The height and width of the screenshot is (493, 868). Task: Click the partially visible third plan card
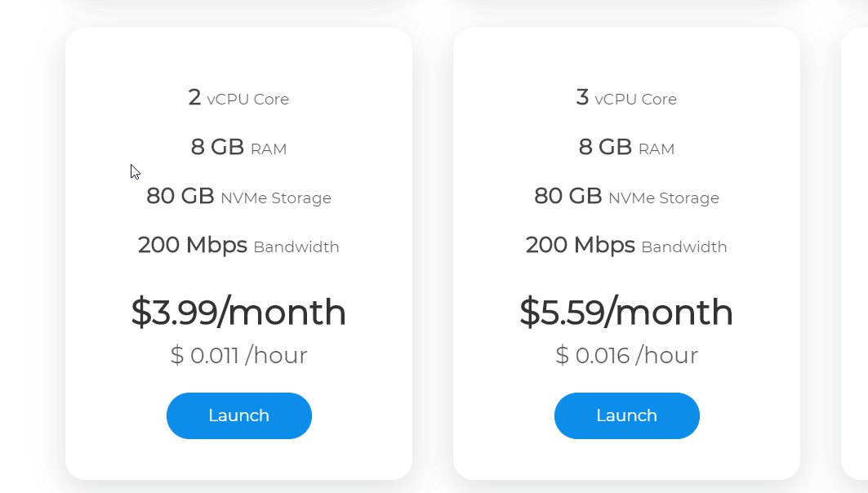(x=855, y=253)
